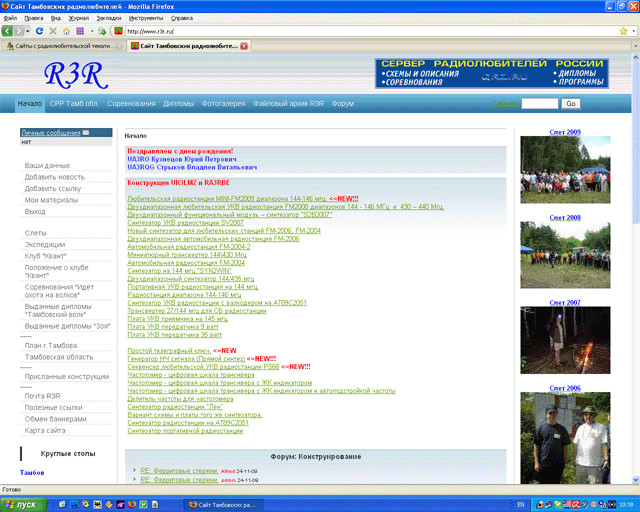Click the site search input field

coord(539,103)
